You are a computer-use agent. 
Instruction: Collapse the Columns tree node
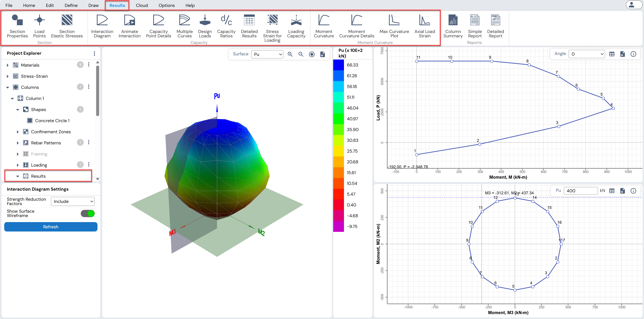8,87
